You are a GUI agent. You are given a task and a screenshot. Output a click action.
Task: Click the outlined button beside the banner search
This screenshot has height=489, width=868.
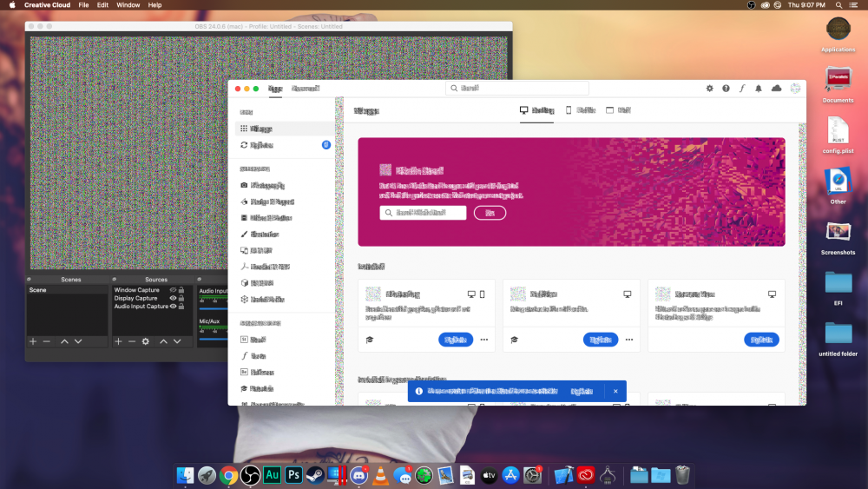tap(490, 213)
